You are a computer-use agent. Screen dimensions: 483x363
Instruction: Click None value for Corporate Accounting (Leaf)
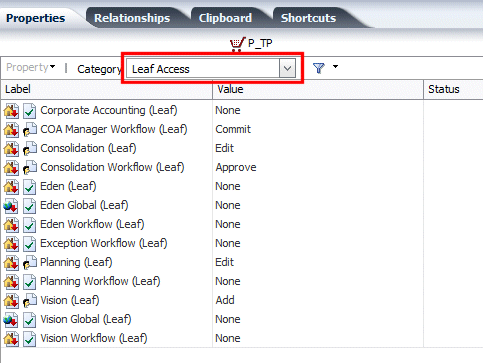228,110
